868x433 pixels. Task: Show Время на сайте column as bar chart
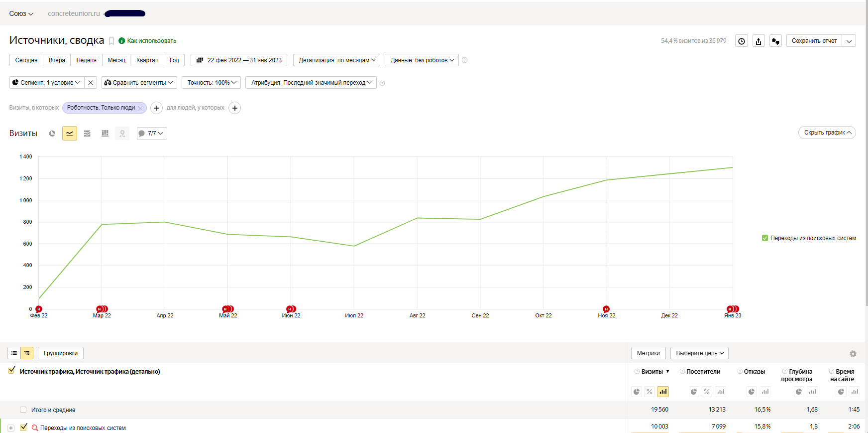(855, 392)
